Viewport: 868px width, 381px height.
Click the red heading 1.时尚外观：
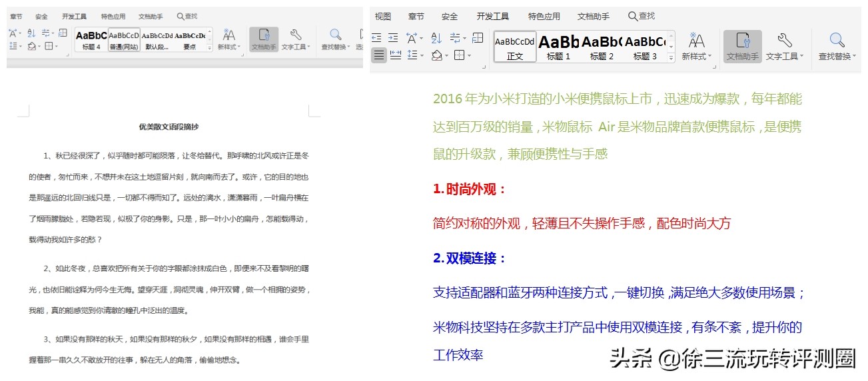pyautogui.click(x=470, y=189)
